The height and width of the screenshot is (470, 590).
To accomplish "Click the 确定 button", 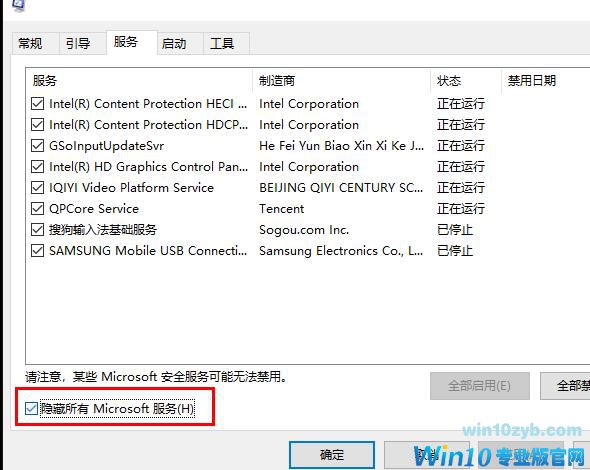I will [332, 455].
